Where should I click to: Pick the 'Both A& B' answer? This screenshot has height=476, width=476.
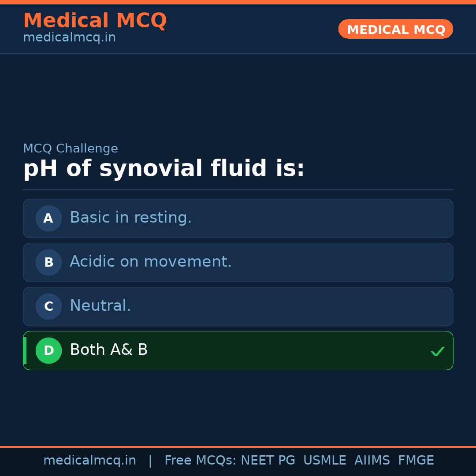[109, 350]
